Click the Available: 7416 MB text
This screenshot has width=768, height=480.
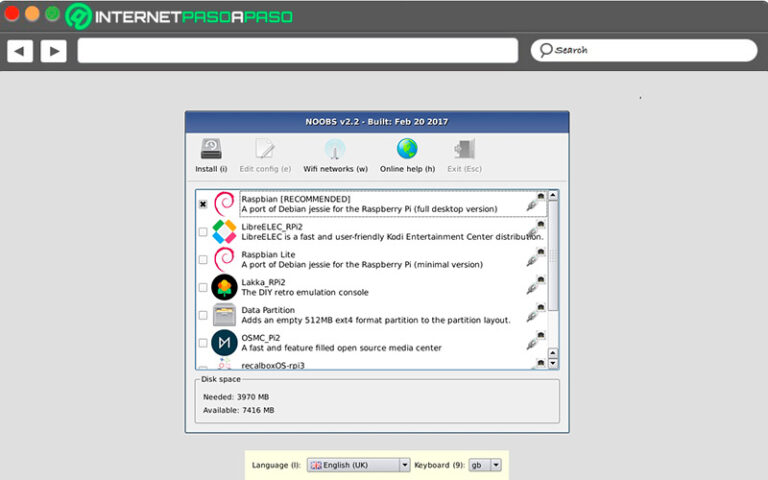[239, 410]
